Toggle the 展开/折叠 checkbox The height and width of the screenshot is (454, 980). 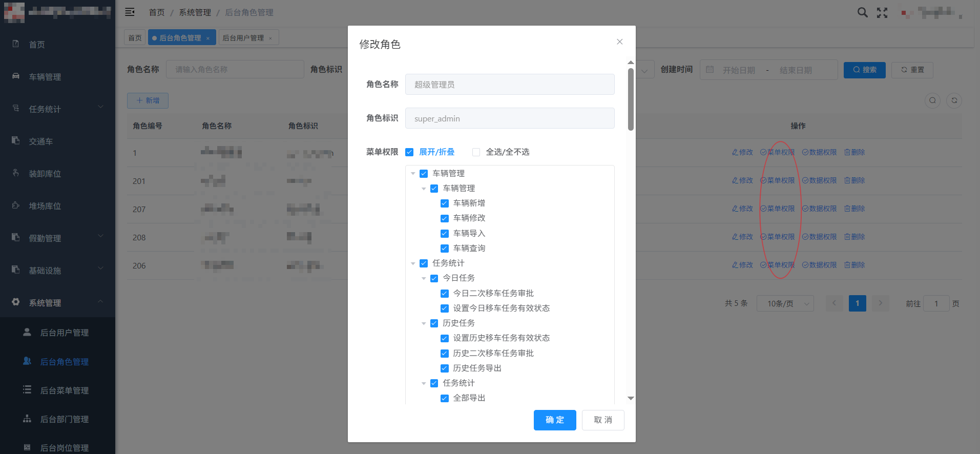409,152
